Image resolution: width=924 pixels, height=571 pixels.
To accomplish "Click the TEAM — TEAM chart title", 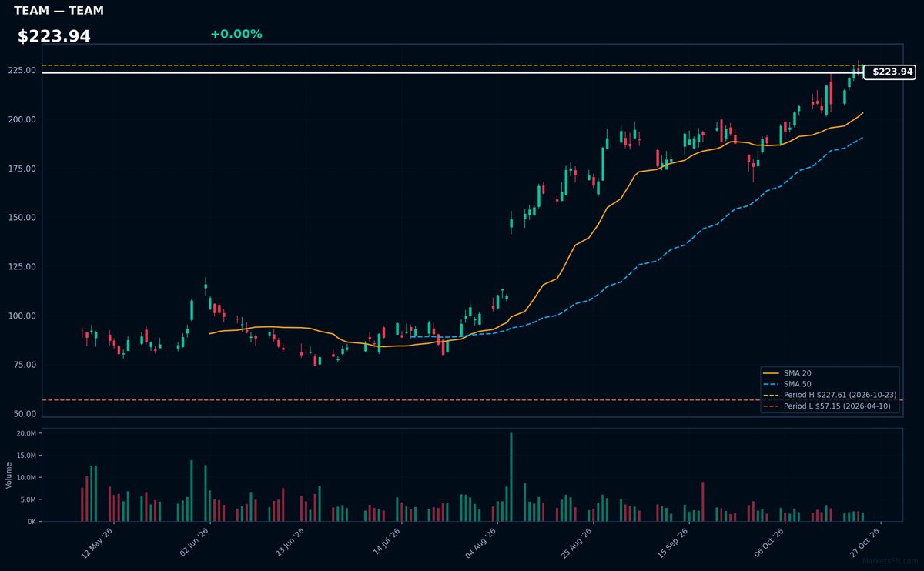I will tap(59, 11).
